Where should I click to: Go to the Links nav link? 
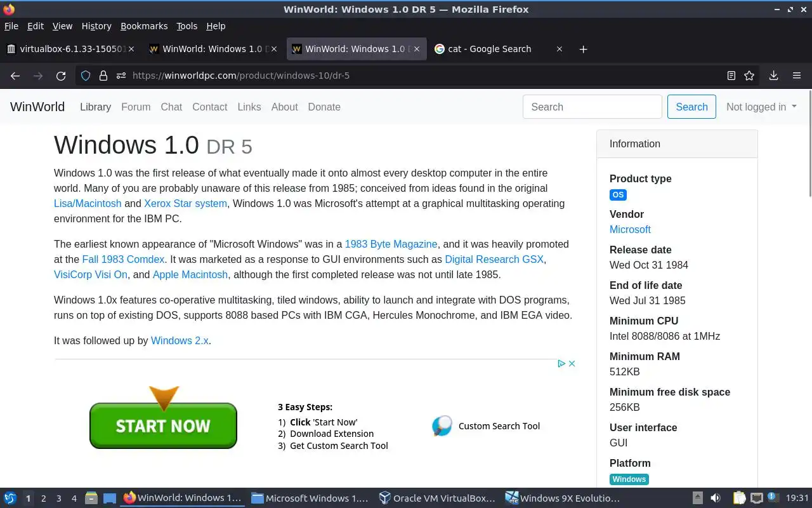249,107
